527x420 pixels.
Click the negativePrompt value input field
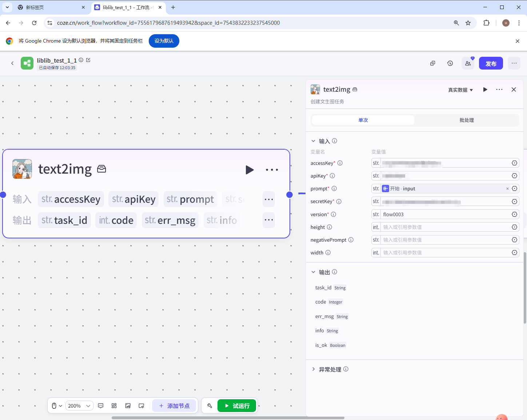[446, 240]
